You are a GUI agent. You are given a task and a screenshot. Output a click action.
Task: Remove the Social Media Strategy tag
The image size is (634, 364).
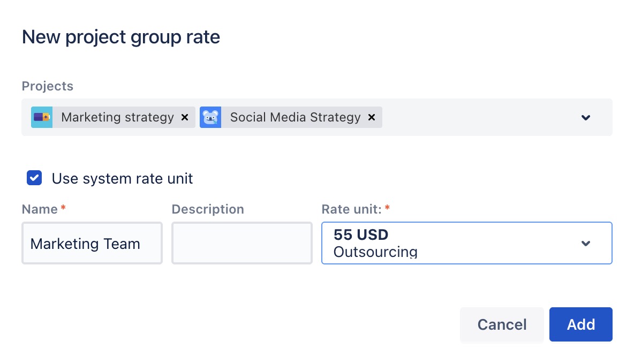click(372, 117)
